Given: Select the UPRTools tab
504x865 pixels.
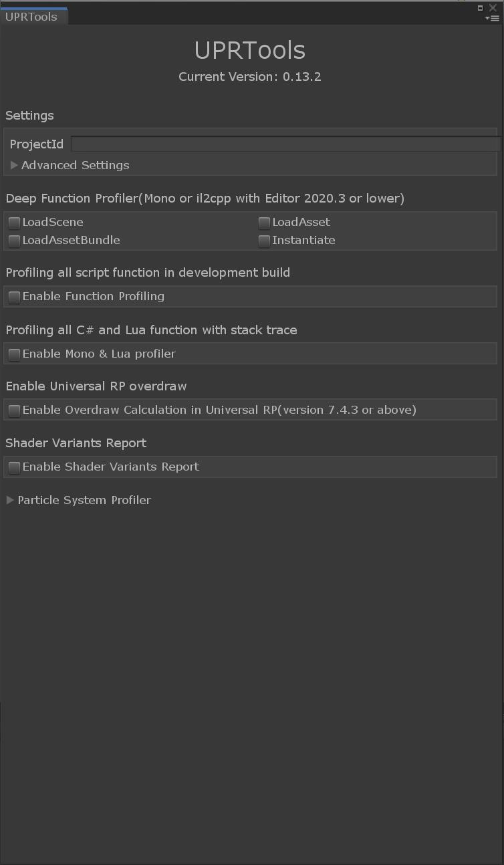Looking at the screenshot, I should coord(31,17).
